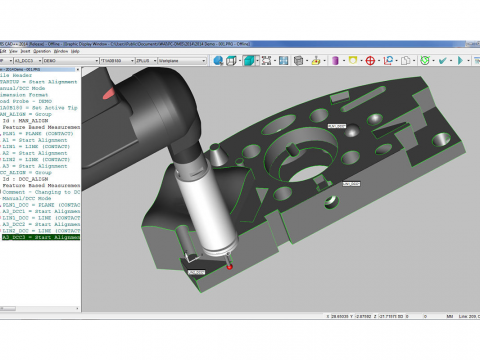Open the blue grid view layout icon
Image resolution: width=480 pixels, height=360 pixels.
[x=283, y=61]
